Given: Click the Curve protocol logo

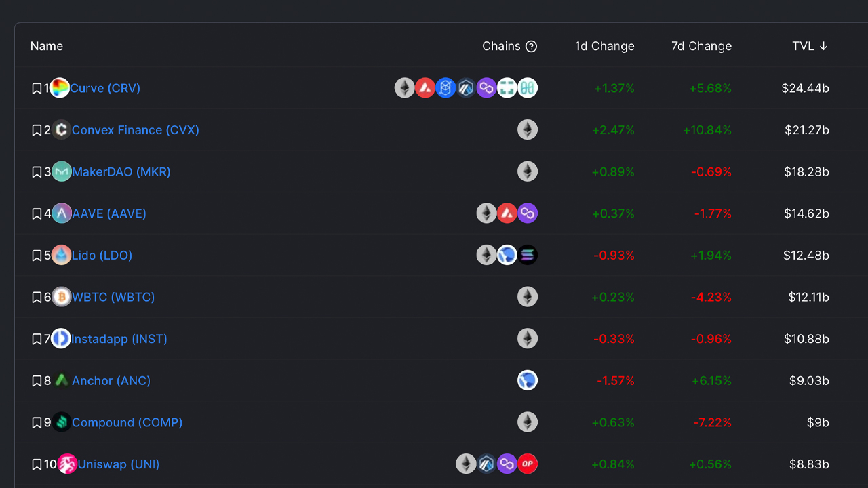Looking at the screenshot, I should coord(60,87).
